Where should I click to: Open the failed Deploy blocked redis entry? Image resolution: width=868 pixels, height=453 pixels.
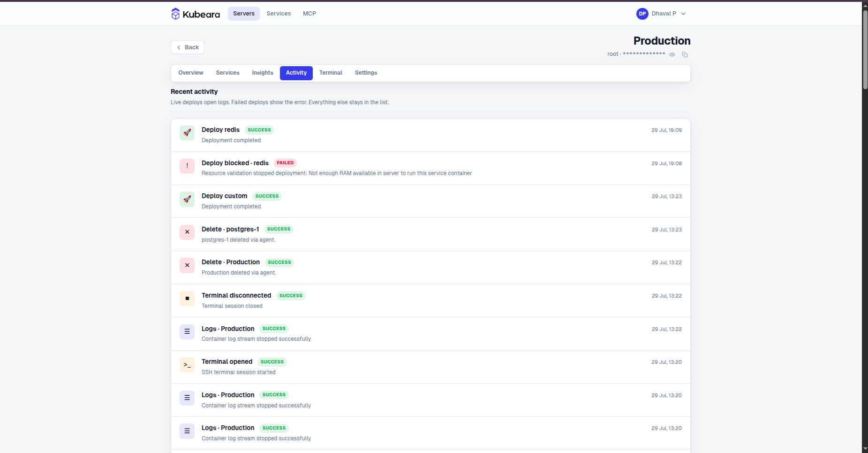point(430,168)
